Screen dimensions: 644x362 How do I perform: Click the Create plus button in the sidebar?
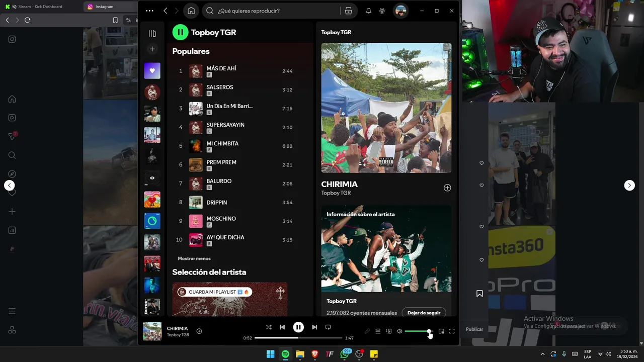(x=152, y=49)
